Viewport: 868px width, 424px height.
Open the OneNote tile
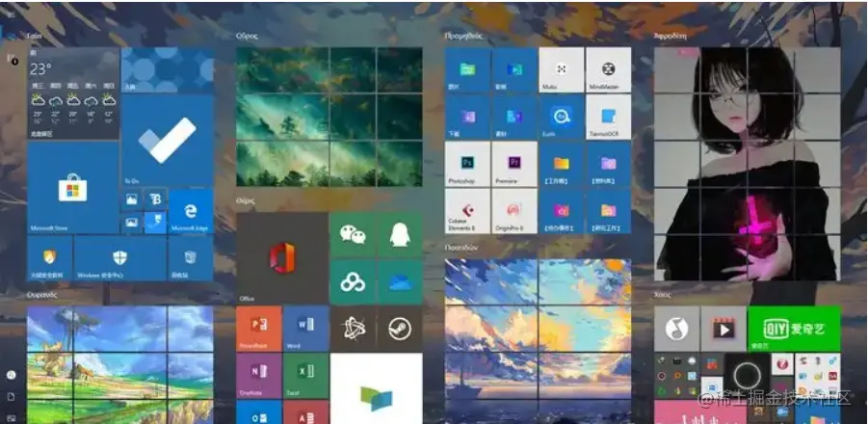(259, 375)
